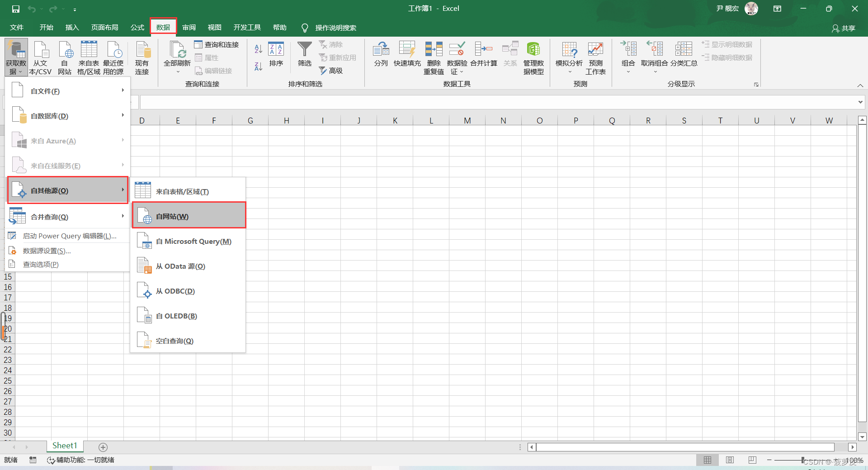Sort descending with the Z-A icon

(x=259, y=66)
